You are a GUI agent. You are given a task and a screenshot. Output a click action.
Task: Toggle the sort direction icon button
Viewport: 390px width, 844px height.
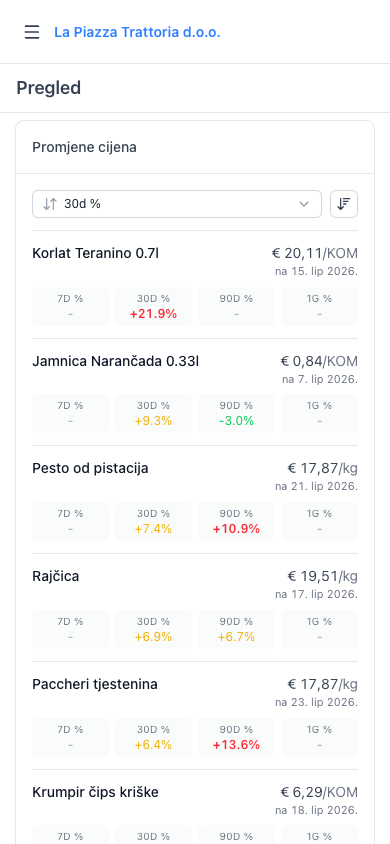(x=344, y=204)
